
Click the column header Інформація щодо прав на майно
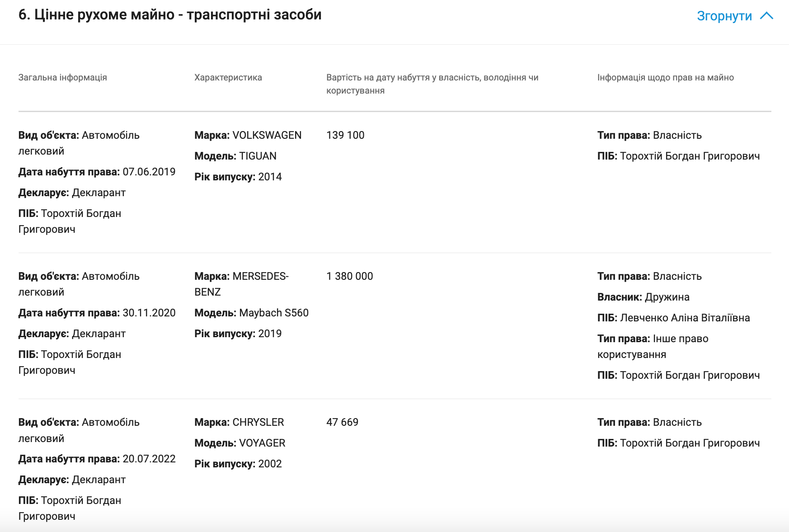666,77
